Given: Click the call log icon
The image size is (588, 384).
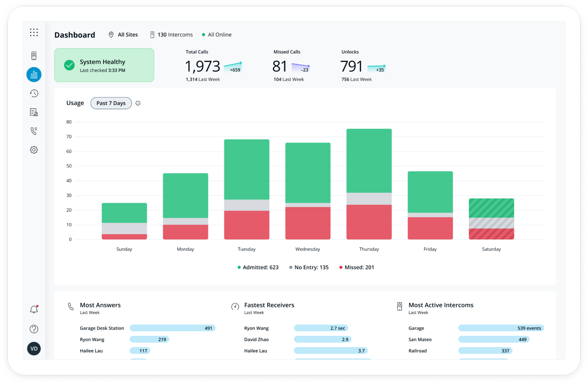Looking at the screenshot, I should click(34, 131).
